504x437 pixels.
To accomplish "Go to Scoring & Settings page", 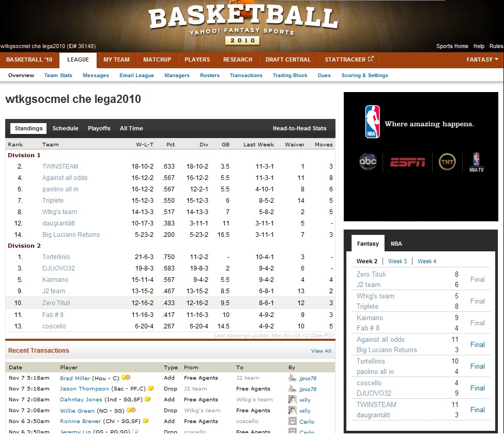I will (x=364, y=76).
